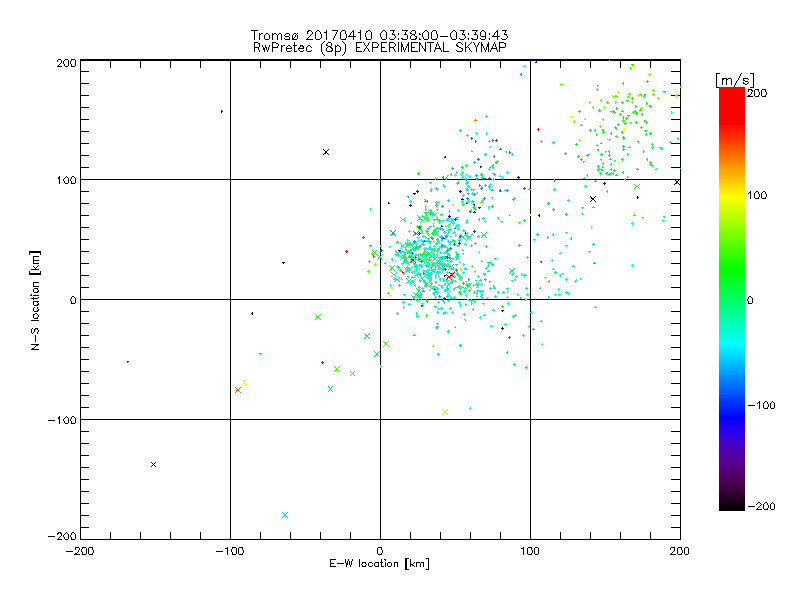
Task: Click the y-axis '0' tick label
Action: pyautogui.click(x=73, y=300)
